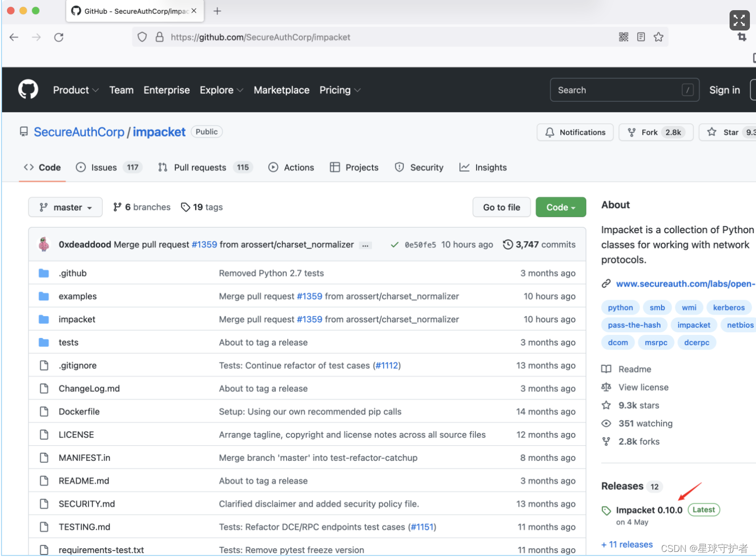Click the dcerpc topic tag

(697, 343)
